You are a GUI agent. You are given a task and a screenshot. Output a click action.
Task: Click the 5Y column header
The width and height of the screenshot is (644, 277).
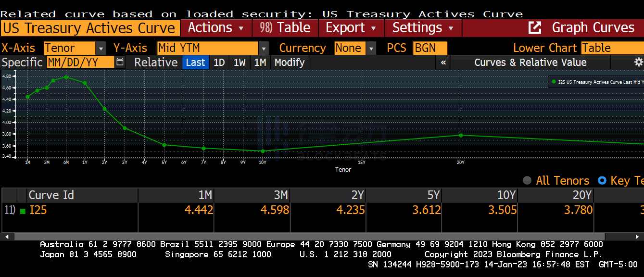(404, 195)
